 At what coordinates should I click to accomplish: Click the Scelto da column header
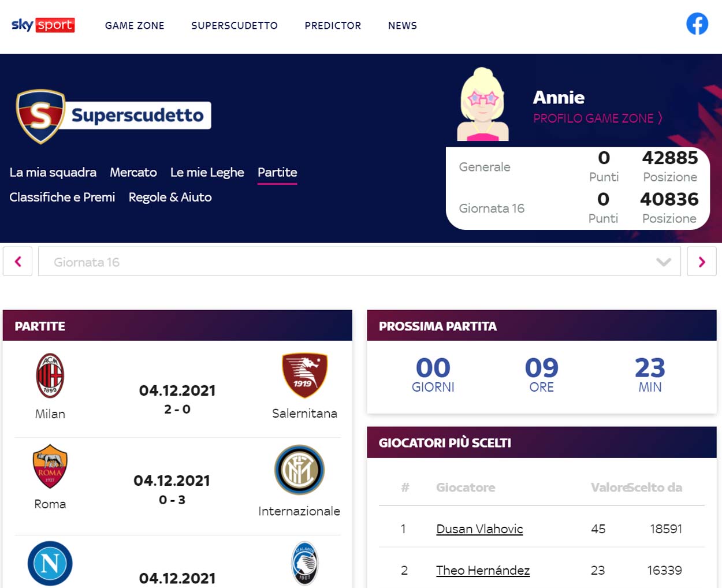(655, 487)
